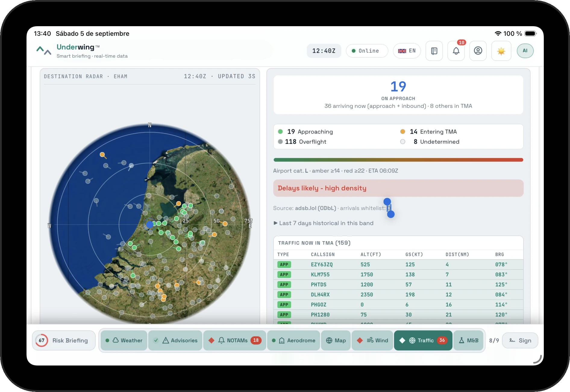This screenshot has width=570, height=392.
Task: Open the notifications bell icon
Action: 456,51
